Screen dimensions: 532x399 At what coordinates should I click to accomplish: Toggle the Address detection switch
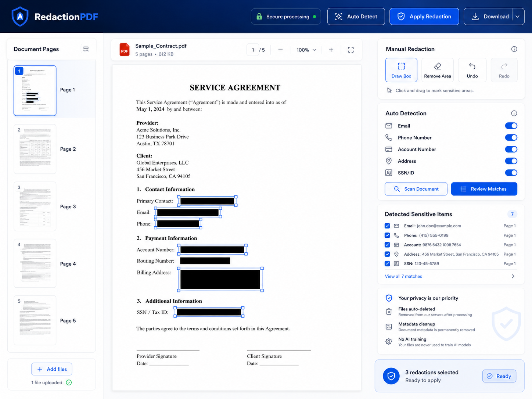tap(511, 161)
